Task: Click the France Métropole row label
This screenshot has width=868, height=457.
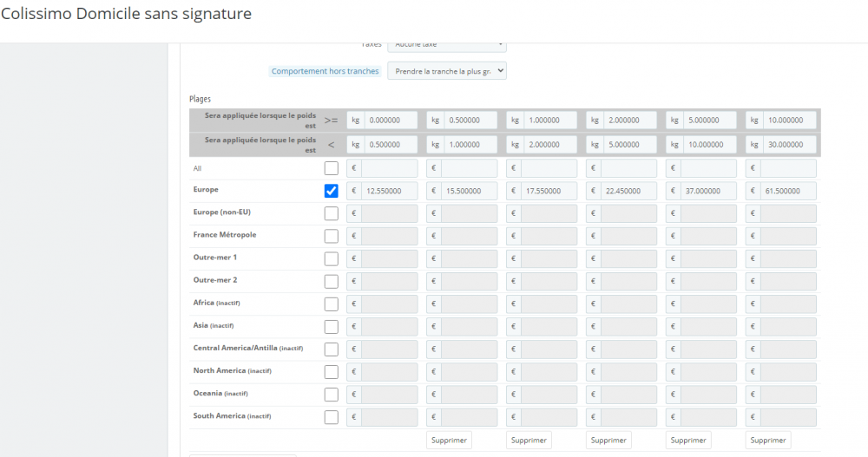Action: [x=225, y=235]
